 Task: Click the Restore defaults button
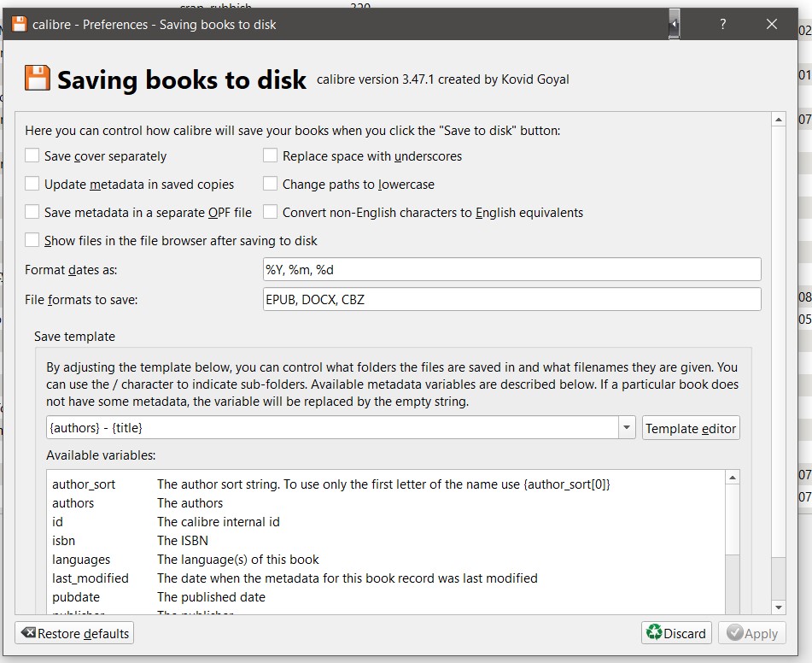click(x=74, y=633)
